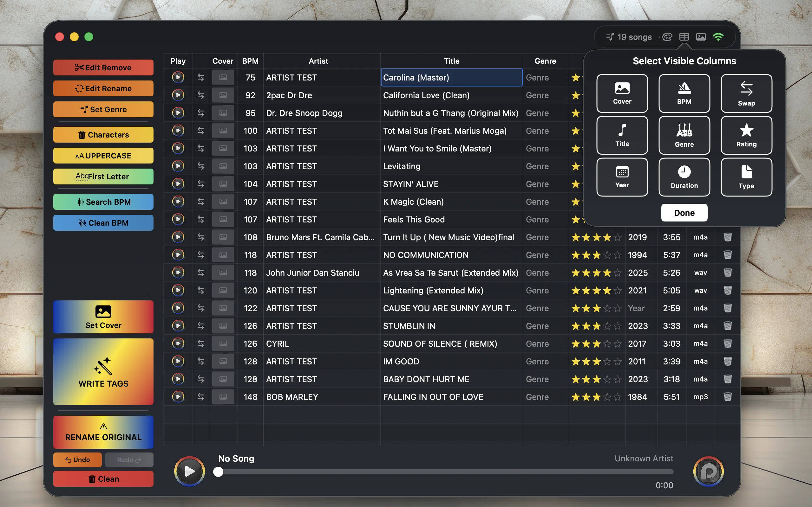Click the color palette icon in top bar

(667, 37)
